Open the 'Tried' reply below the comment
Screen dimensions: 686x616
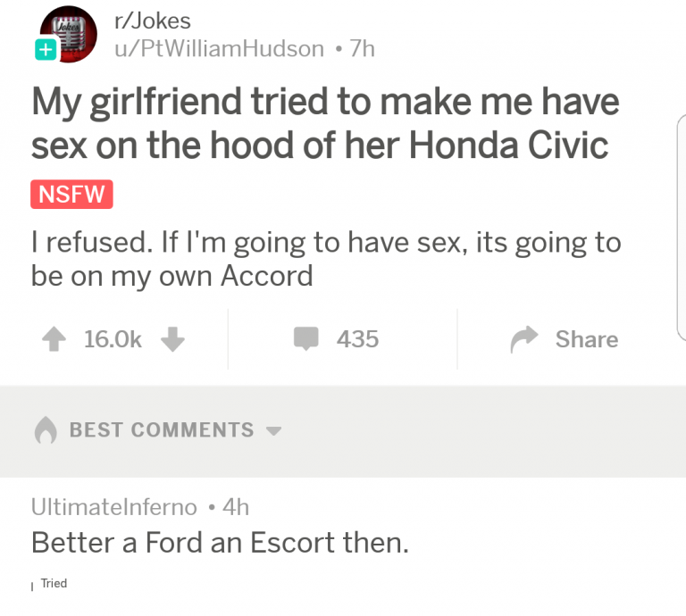(54, 583)
